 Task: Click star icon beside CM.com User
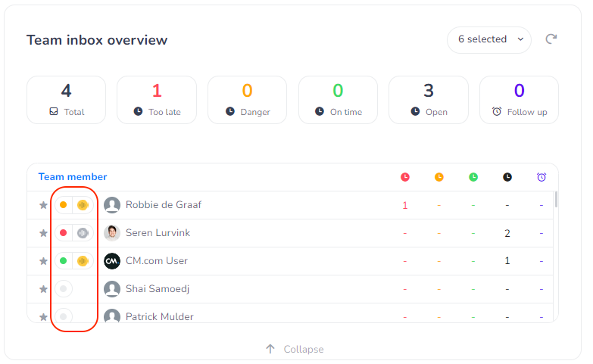(43, 261)
